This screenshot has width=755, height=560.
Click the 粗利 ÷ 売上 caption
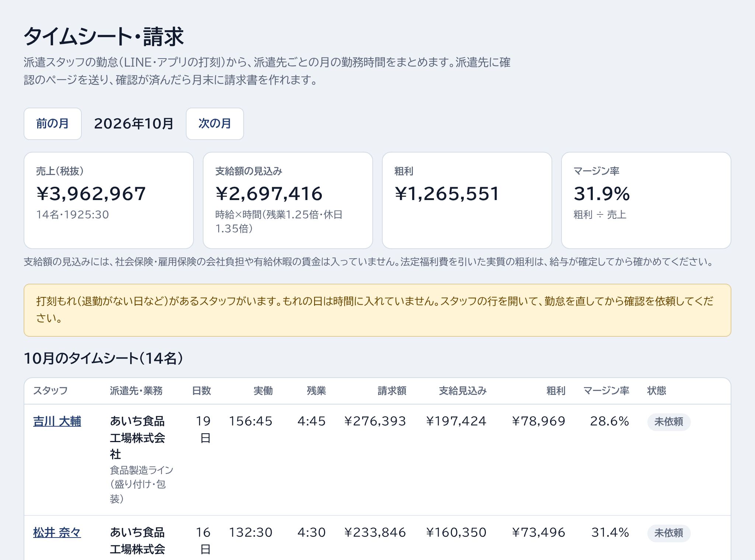point(600,215)
